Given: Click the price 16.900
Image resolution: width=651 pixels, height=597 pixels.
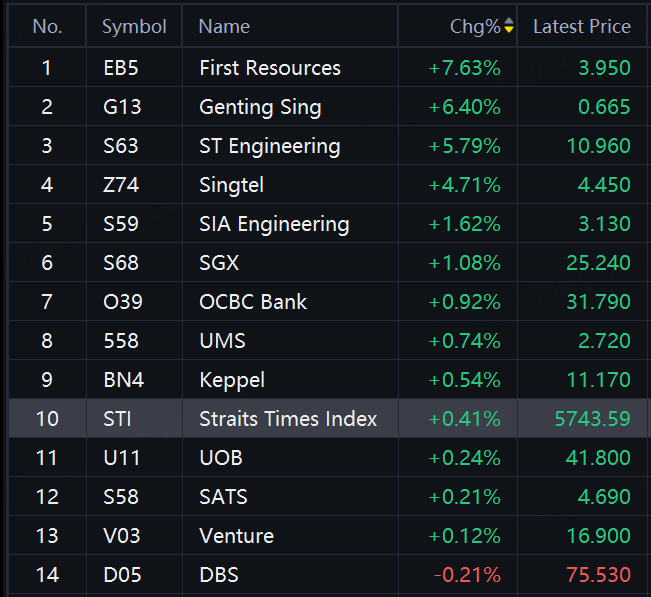Looking at the screenshot, I should (x=599, y=536).
